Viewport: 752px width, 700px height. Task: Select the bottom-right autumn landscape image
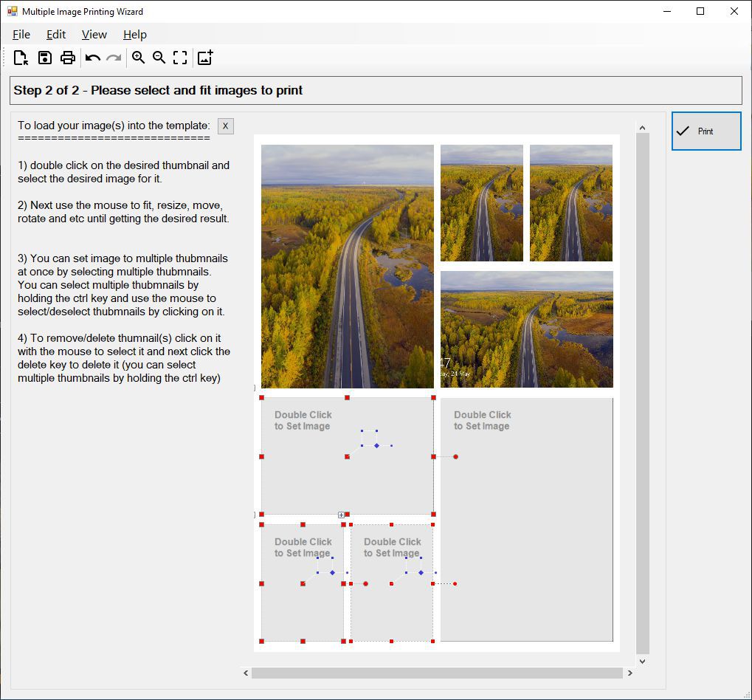coord(525,329)
